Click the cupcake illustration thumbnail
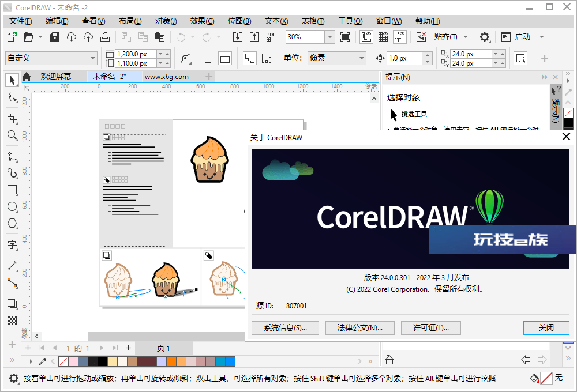The image size is (577, 392). tap(209, 159)
